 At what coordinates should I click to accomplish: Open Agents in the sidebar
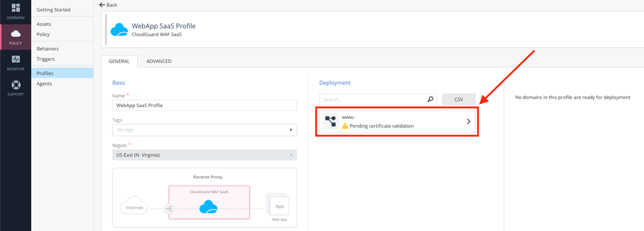point(44,83)
